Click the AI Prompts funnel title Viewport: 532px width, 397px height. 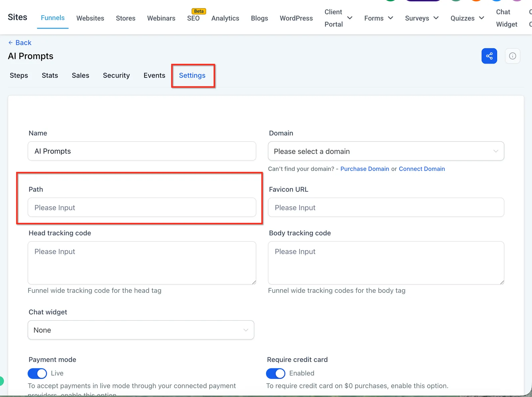[31, 56]
